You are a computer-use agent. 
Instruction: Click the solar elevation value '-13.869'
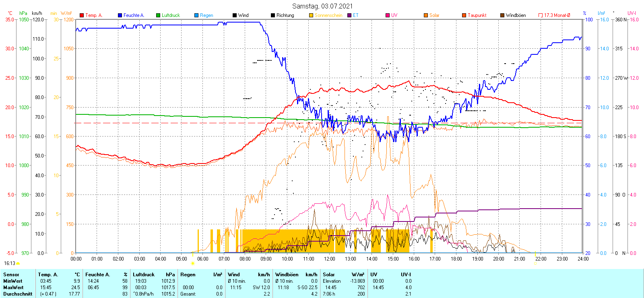tap(357, 281)
